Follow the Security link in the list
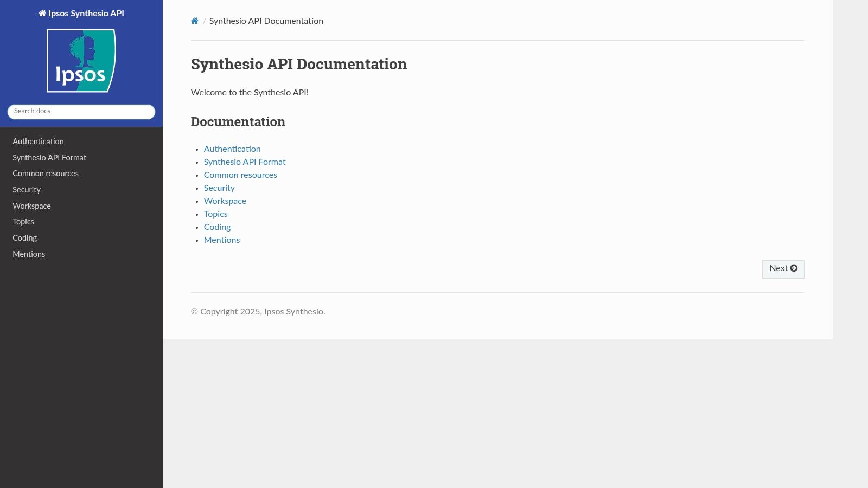The width and height of the screenshot is (868, 488). click(x=219, y=188)
